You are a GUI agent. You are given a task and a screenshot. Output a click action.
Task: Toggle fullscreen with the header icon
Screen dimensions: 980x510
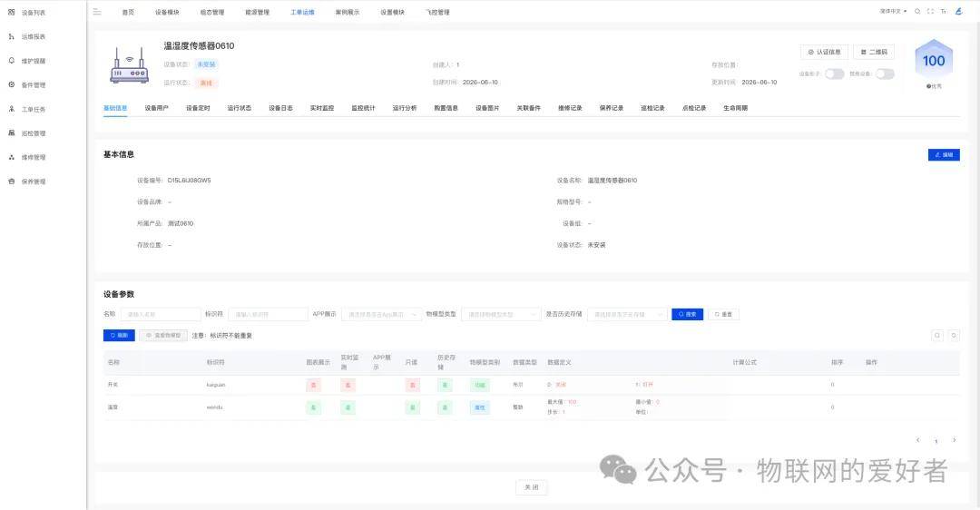[x=931, y=11]
